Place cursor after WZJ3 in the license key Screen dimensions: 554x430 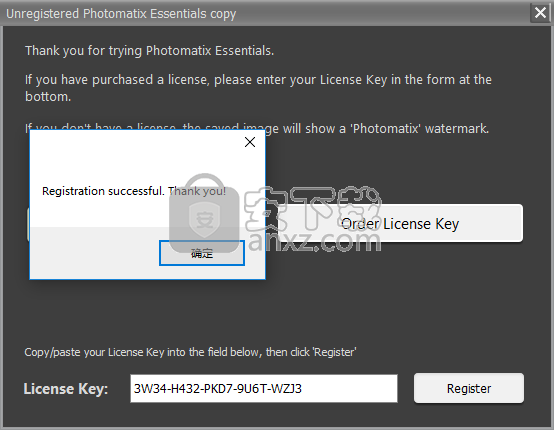click(302, 389)
